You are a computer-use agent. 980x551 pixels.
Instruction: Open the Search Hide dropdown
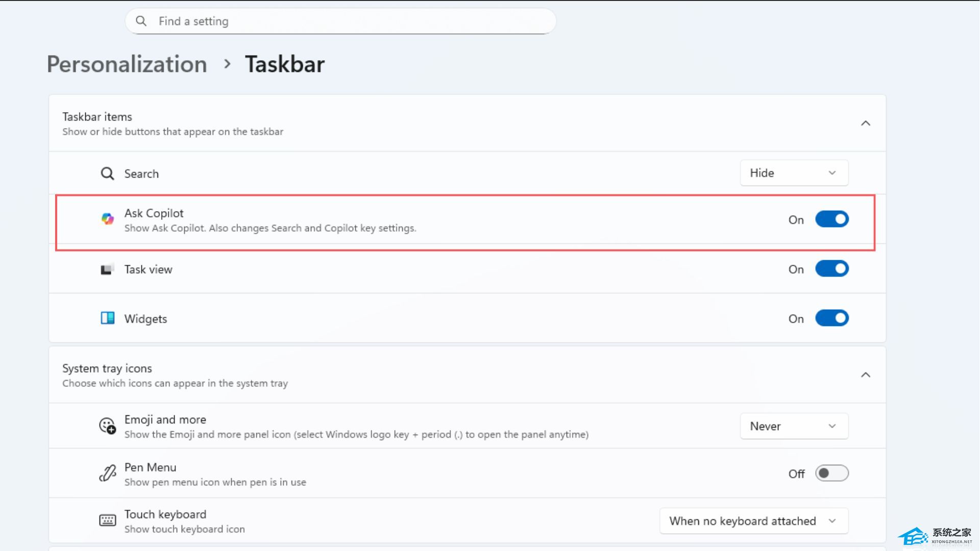[794, 173]
